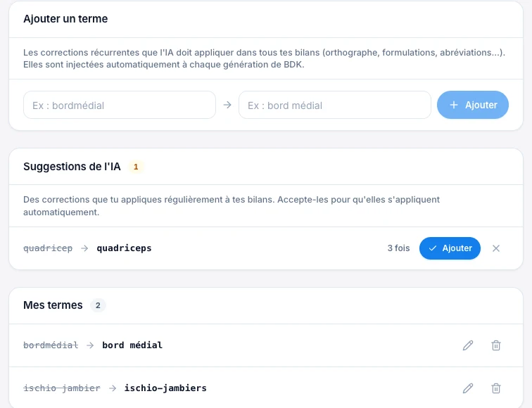Focus the 'Ex : bord médial' input field
The width and height of the screenshot is (532, 408).
[x=335, y=105]
